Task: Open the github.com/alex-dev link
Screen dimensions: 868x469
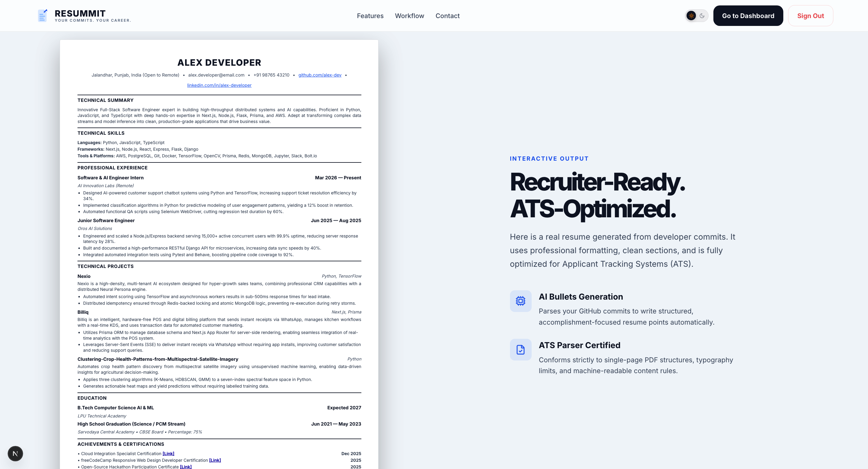Action: (x=320, y=75)
